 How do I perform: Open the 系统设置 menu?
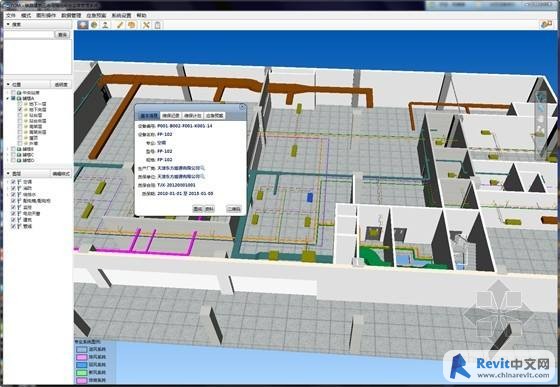point(121,15)
